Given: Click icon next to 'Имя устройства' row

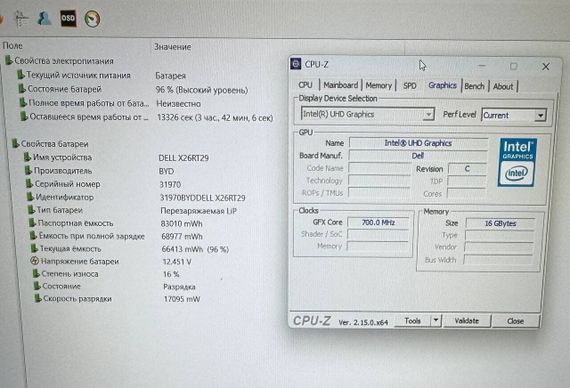Looking at the screenshot, I should pos(27,157).
